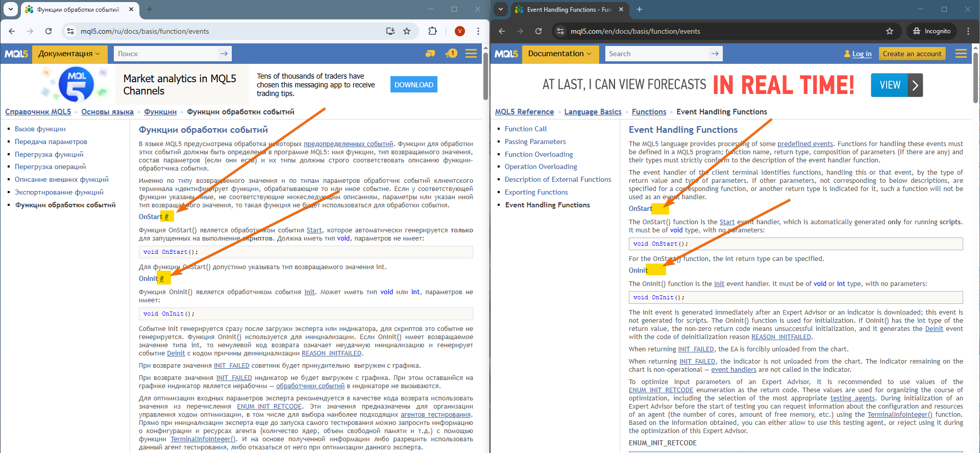Open 'Exporting Functions' in the sidebar
The image size is (980, 453).
[536, 192]
